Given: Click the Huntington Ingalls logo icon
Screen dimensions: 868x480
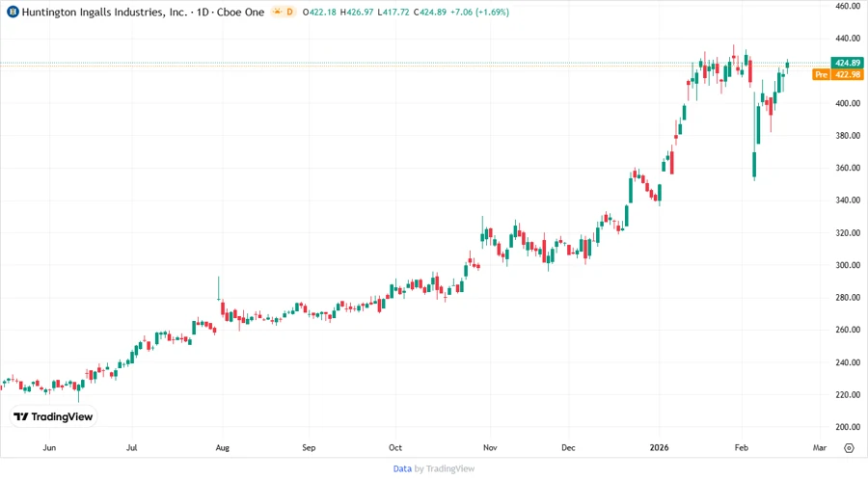Looking at the screenshot, I should (13, 12).
